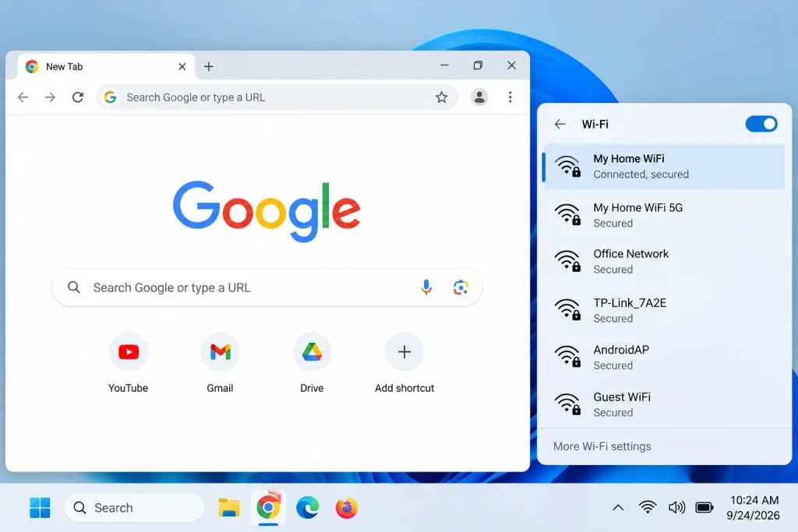
Task: Select Guest WiFi network
Action: 664,404
